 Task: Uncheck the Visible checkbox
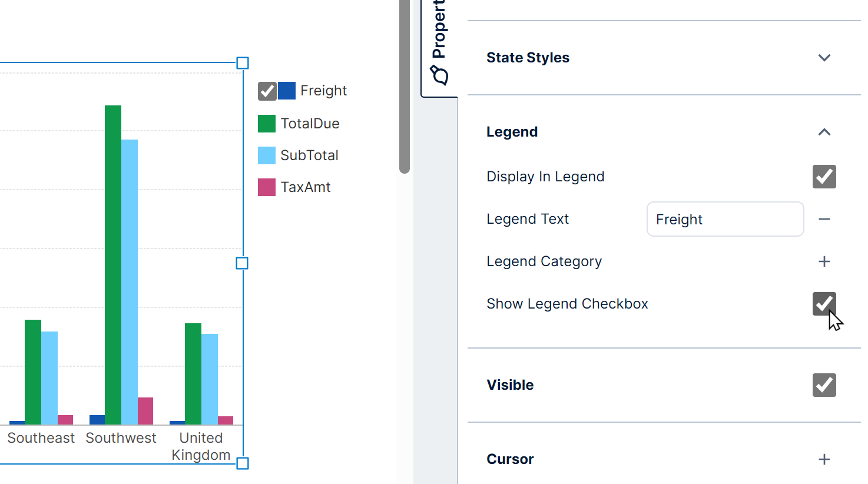(824, 384)
